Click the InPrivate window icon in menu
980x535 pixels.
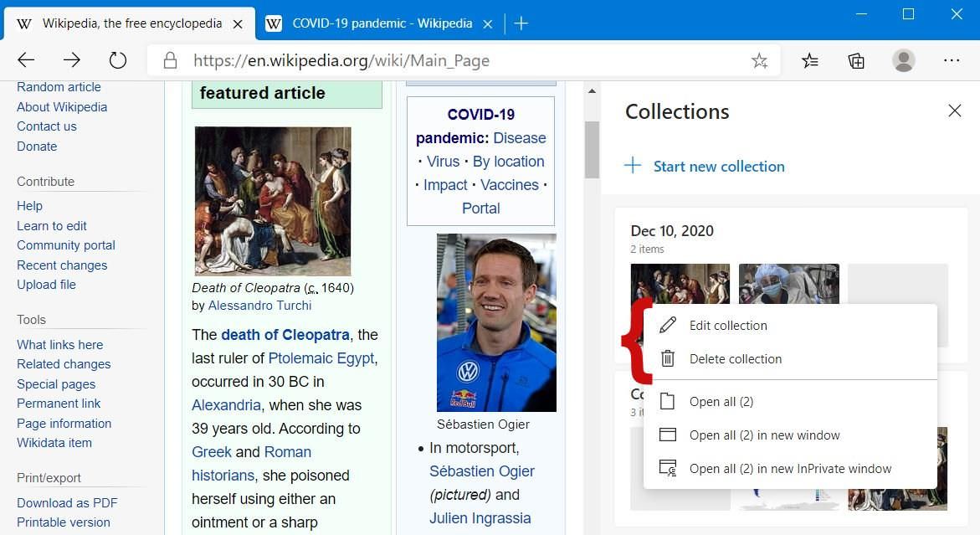pos(668,469)
